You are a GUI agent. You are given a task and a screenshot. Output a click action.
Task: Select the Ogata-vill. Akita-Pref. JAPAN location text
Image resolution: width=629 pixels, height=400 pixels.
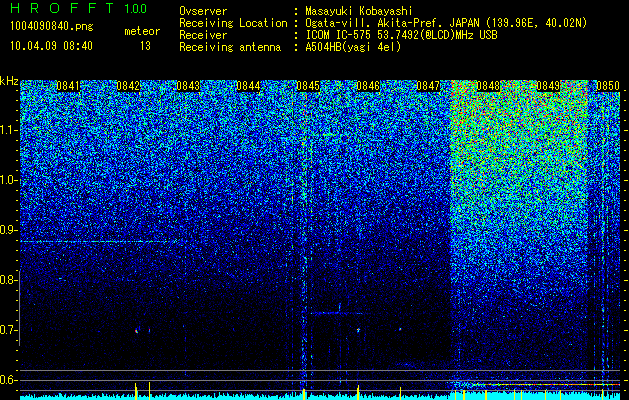tap(446, 24)
